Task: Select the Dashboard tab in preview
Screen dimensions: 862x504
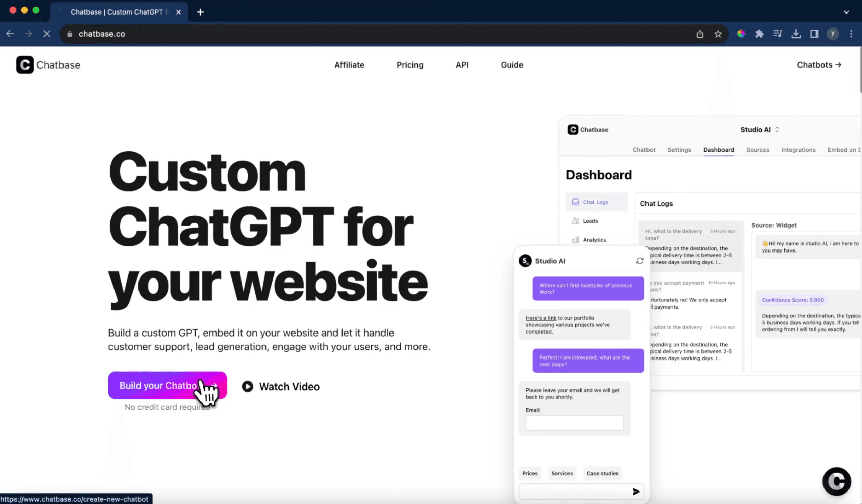Action: tap(718, 150)
